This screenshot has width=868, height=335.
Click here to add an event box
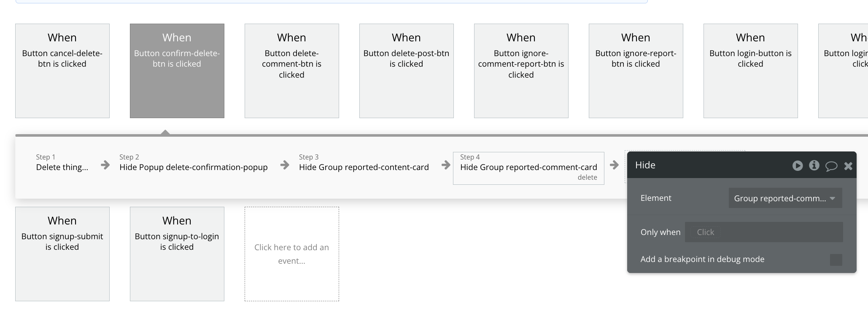coord(291,254)
